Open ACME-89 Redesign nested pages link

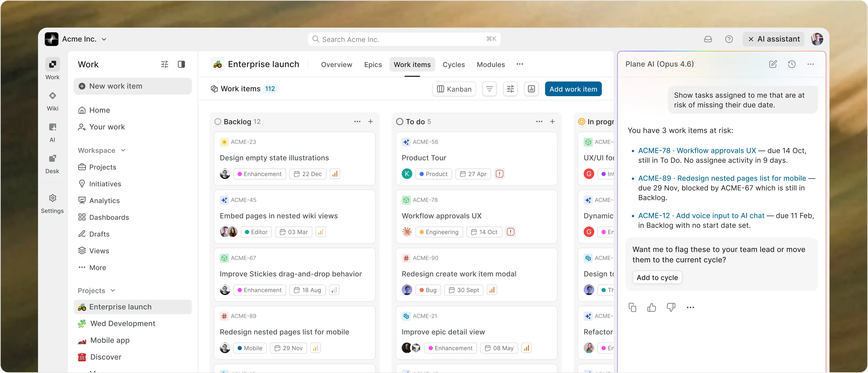(x=722, y=178)
